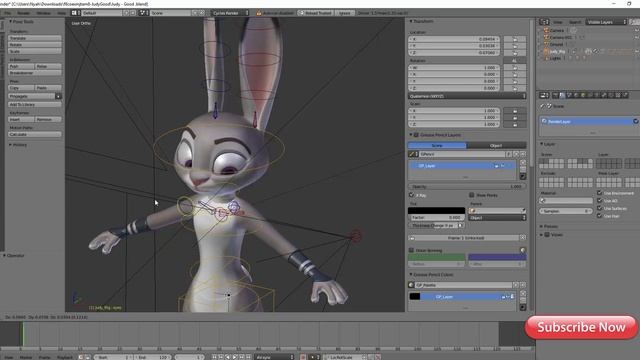Click the Paste pose button

click(48, 88)
